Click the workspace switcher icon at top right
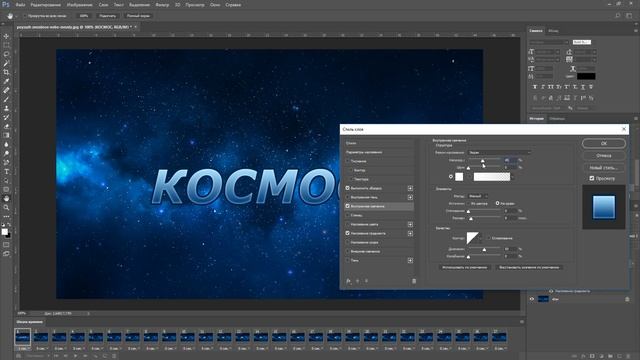 coord(629,16)
